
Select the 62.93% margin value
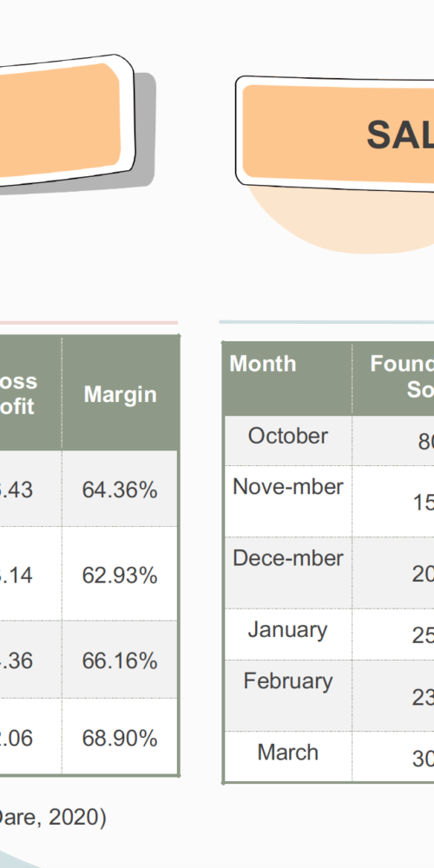(120, 574)
